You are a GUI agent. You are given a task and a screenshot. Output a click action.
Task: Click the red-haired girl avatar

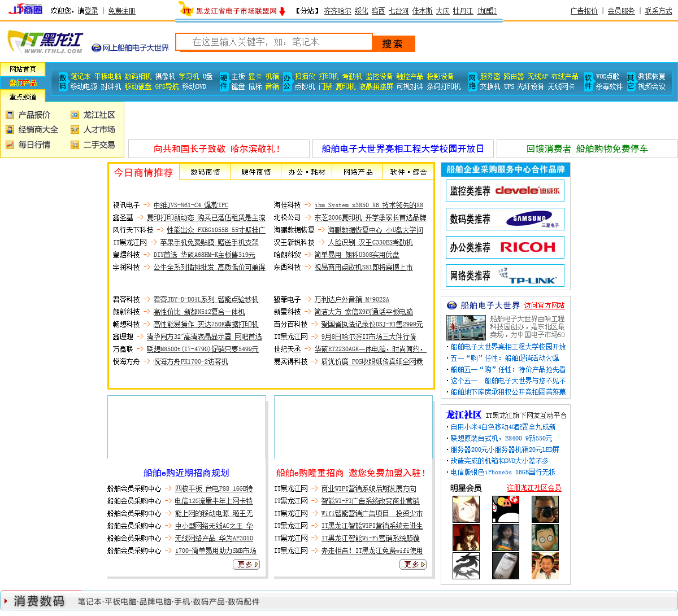tap(466, 538)
